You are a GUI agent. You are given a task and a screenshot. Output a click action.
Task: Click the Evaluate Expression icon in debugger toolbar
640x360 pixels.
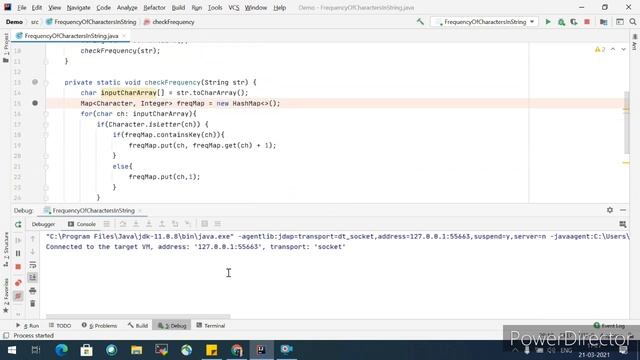[x=204, y=224]
